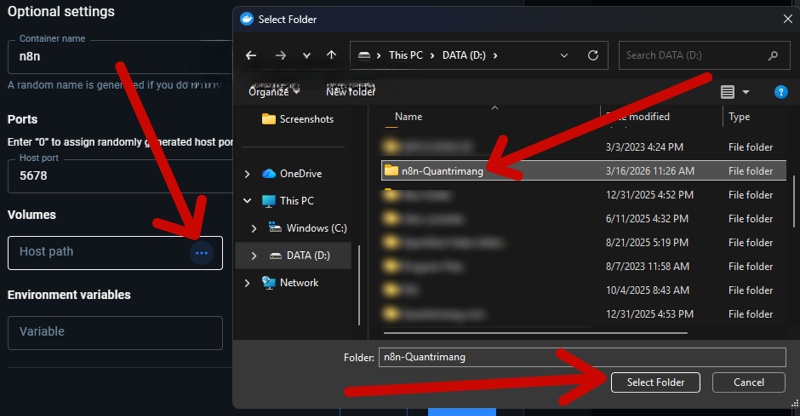Edit the Container name field
Image resolution: width=800 pixels, height=416 pixels.
[x=120, y=57]
